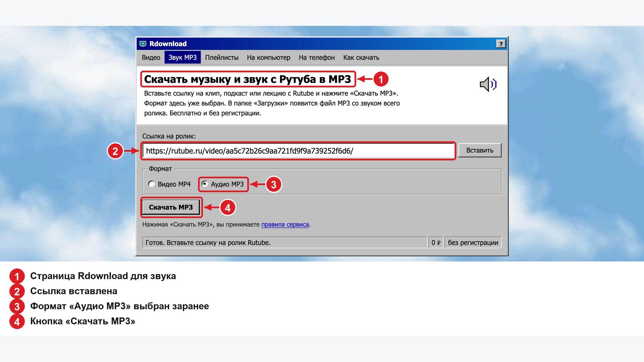Go to the На компьютер tab

pos(269,57)
